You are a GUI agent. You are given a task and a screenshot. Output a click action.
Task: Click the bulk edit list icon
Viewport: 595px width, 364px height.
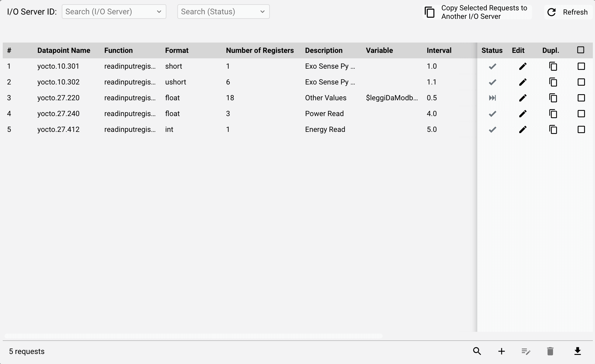(x=526, y=352)
